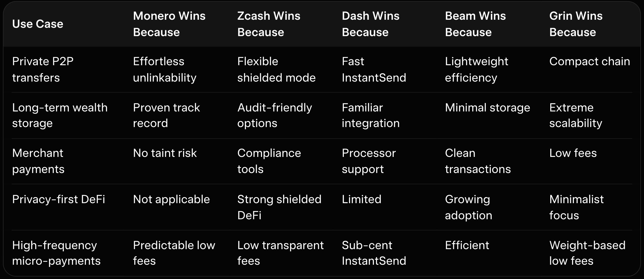Image resolution: width=644 pixels, height=279 pixels.
Task: Click the Merchant payments row label
Action: pyautogui.click(x=38, y=161)
